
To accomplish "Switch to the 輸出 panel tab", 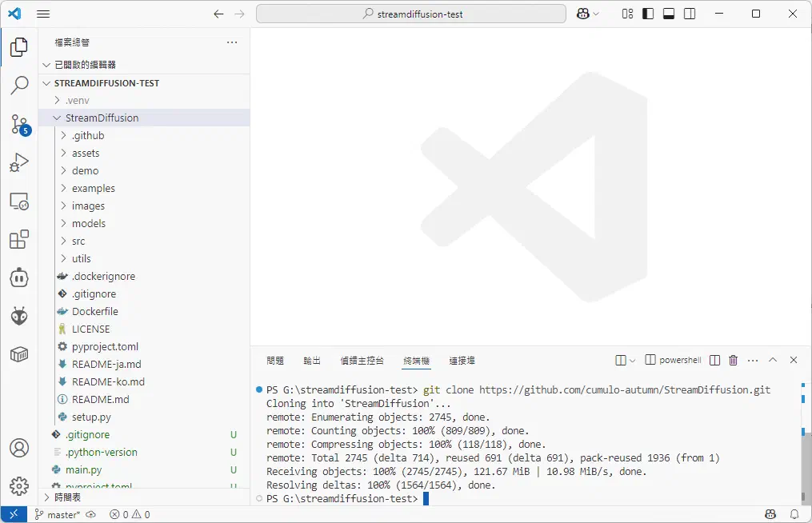I will [312, 361].
